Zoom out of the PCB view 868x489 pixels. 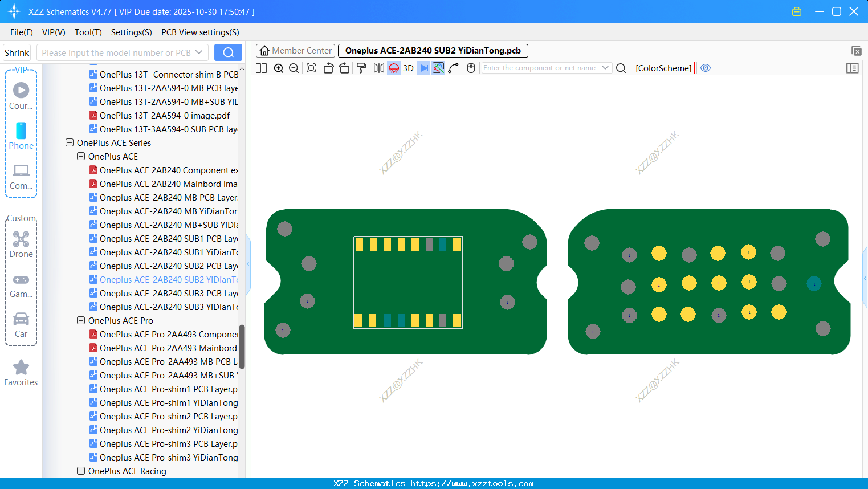click(294, 68)
